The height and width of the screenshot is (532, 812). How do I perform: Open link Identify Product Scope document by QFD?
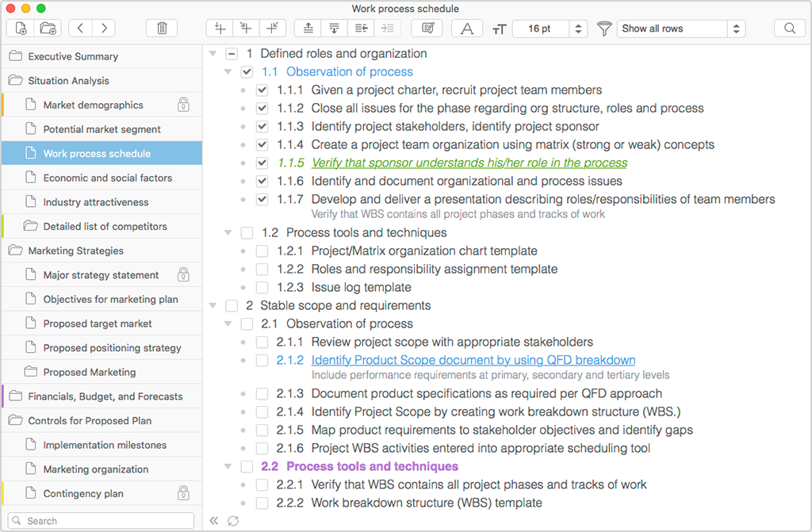tap(473, 360)
